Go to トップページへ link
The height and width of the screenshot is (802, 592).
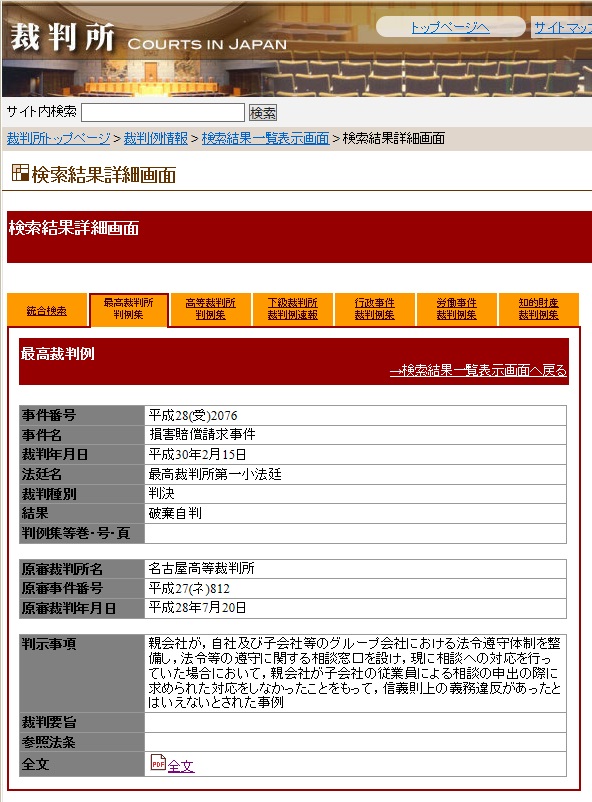tap(450, 28)
